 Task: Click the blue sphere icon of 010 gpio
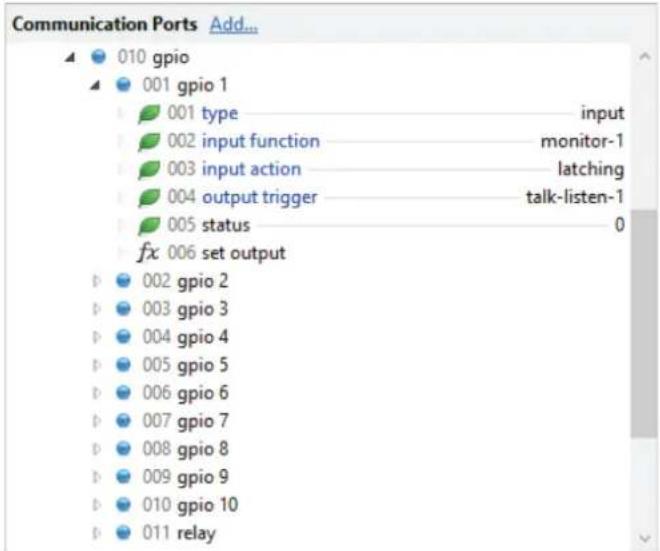click(x=98, y=56)
